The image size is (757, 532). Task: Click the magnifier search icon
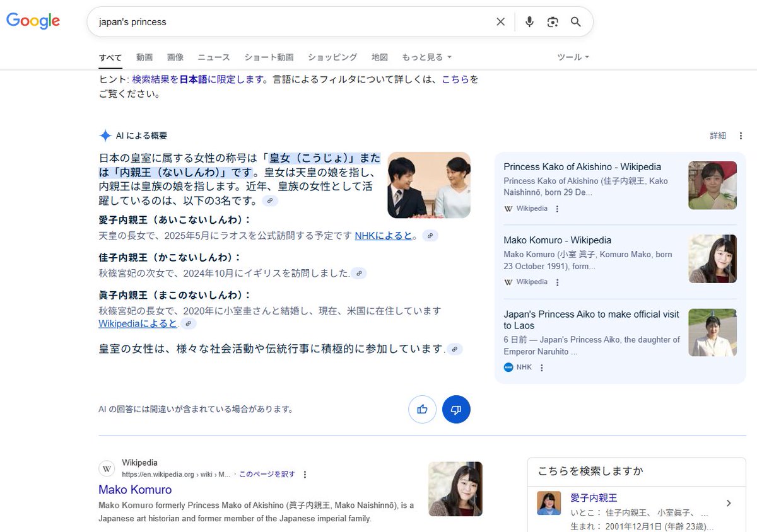pos(576,22)
